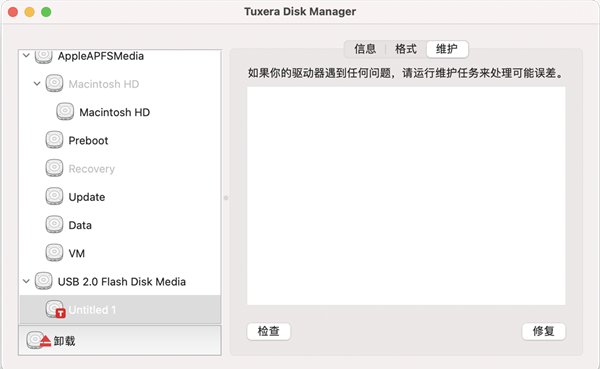Viewport: 600px width, 369px height.
Task: Select the Update volume text
Action: pos(86,197)
